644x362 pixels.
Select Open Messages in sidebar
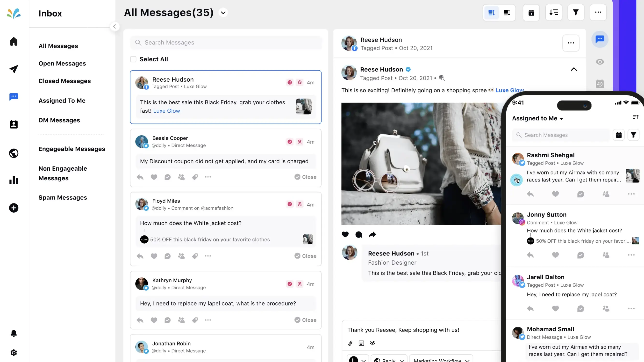click(62, 63)
